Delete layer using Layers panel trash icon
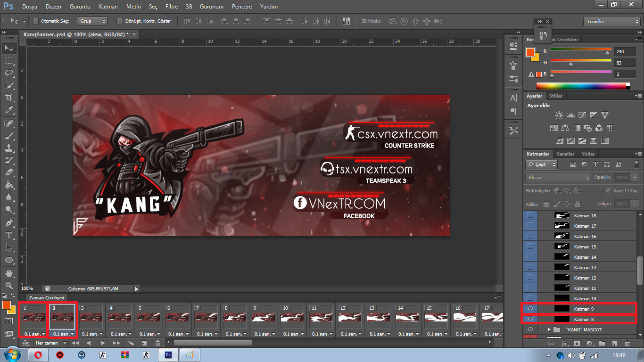The height and width of the screenshot is (362, 644). click(x=627, y=344)
